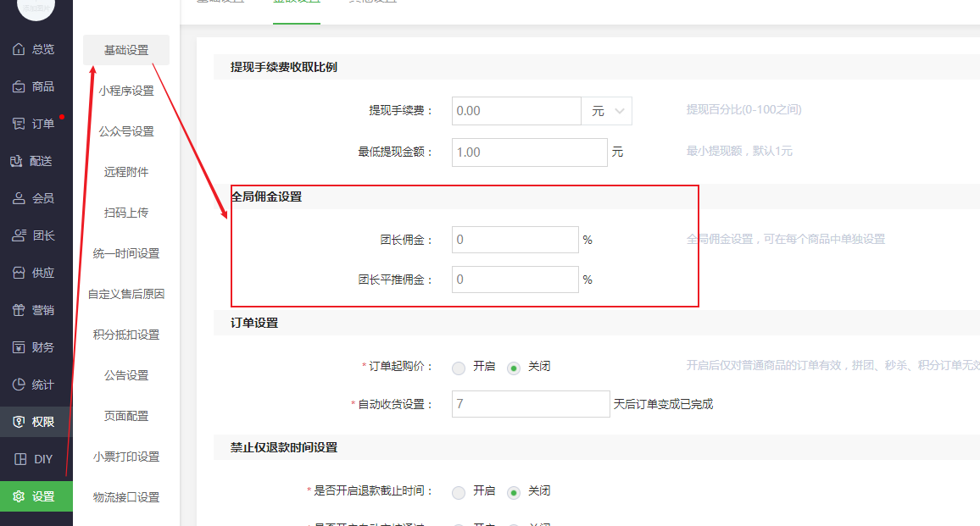The width and height of the screenshot is (980, 526).
Task: Open the 物流接口设置 page
Action: 125,497
